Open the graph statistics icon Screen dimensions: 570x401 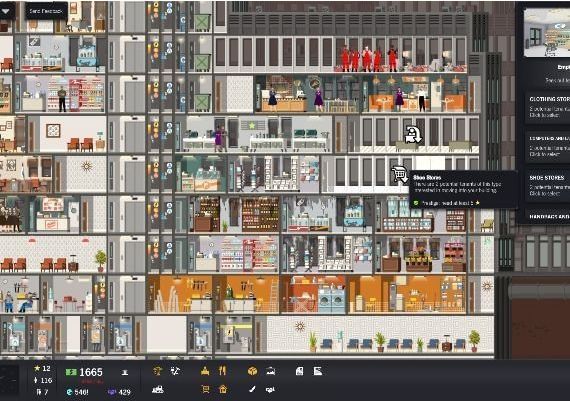(318, 371)
